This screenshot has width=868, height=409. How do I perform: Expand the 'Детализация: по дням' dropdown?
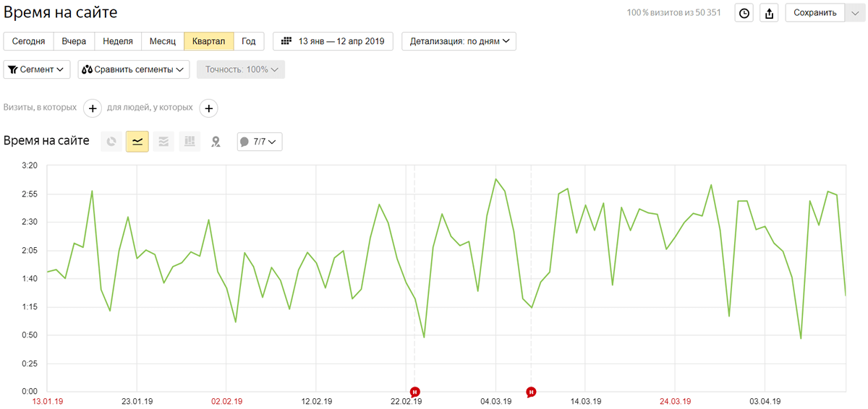(459, 41)
